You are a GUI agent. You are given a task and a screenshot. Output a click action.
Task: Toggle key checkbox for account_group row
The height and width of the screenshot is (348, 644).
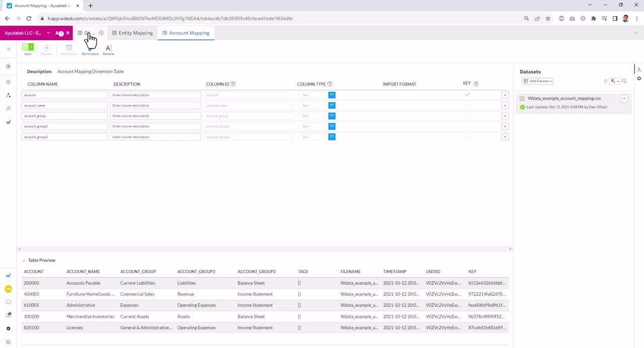click(467, 116)
